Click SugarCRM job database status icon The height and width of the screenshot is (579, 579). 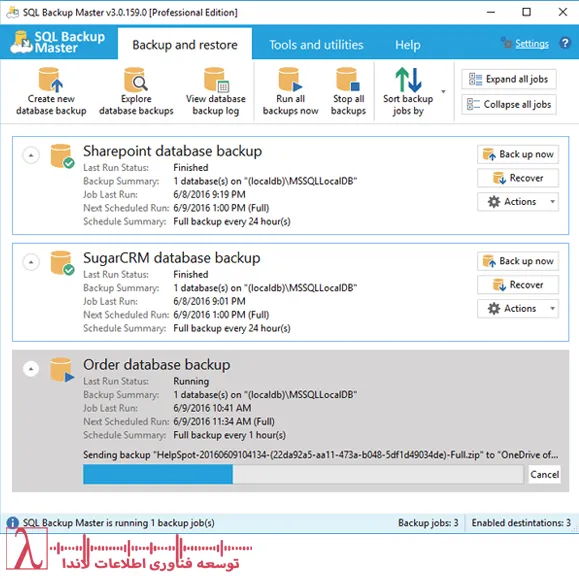pyautogui.click(x=62, y=263)
